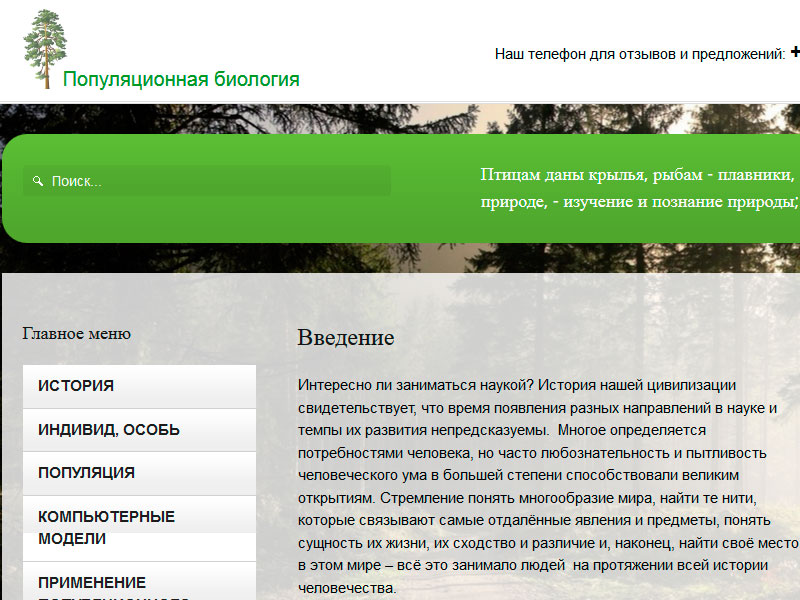Click the plus sign after the phone label
Screen dimensions: 800x600
click(x=795, y=52)
